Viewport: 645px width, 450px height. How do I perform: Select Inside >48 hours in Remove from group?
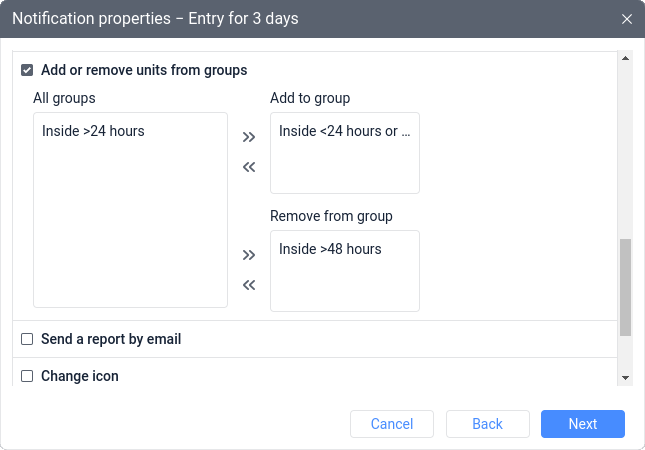[330, 249]
